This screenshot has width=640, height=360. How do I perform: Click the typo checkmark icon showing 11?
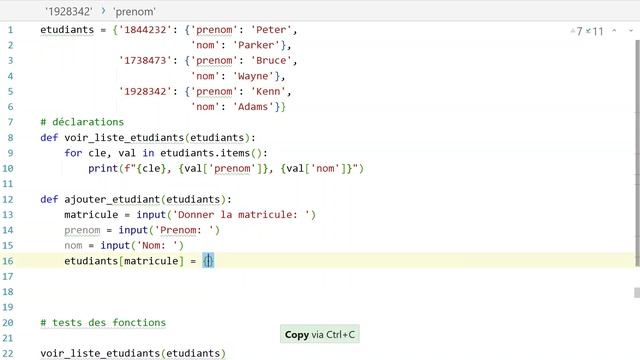pyautogui.click(x=595, y=31)
